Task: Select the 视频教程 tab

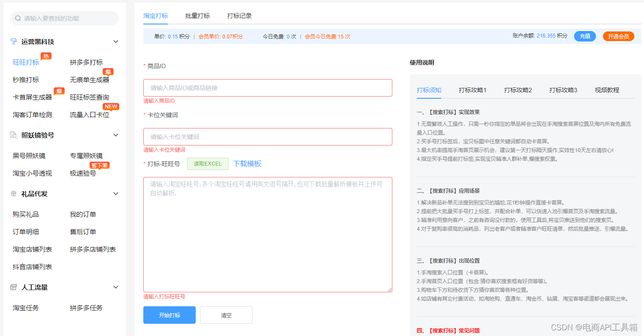Action: [x=607, y=90]
